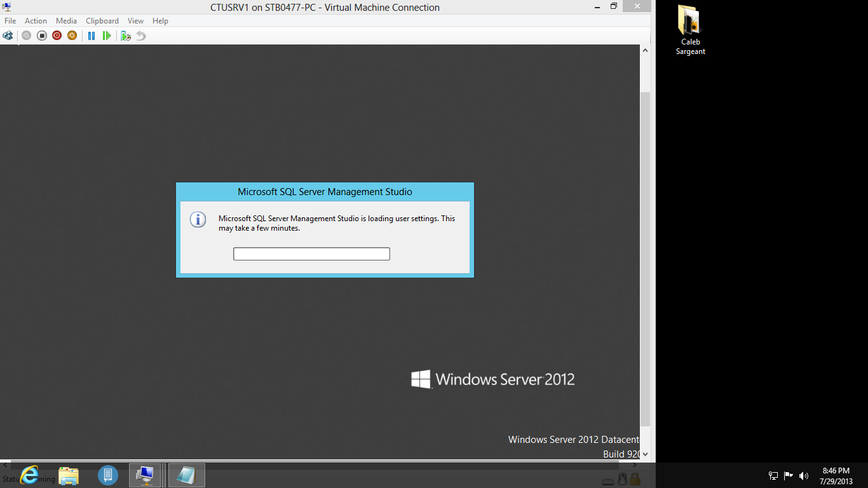Click the Revert undo-arrow icon
This screenshot has width=868, height=488.
141,36
